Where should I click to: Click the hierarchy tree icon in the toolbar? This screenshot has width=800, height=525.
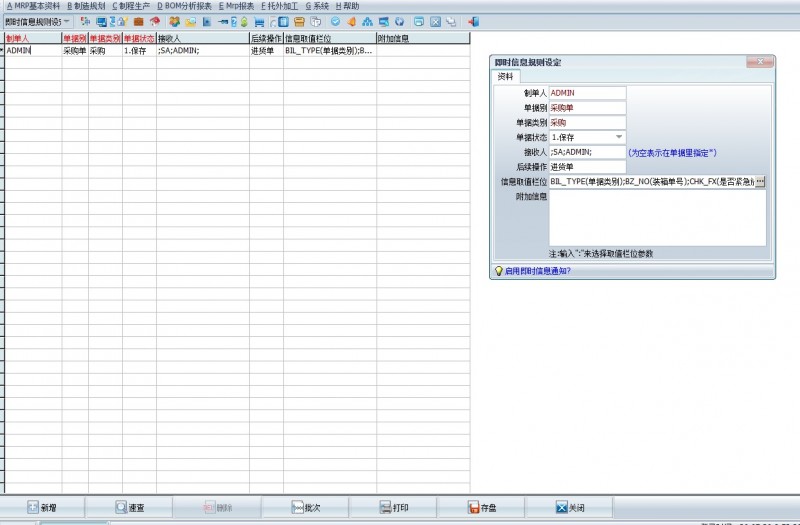click(367, 21)
